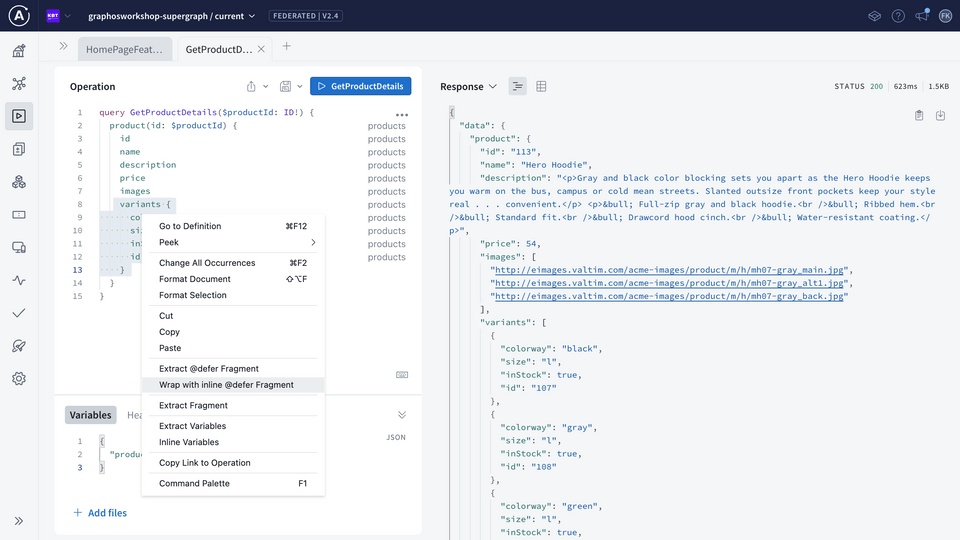Select Cut from context menu
Screen dimensions: 960x540
[233, 316]
